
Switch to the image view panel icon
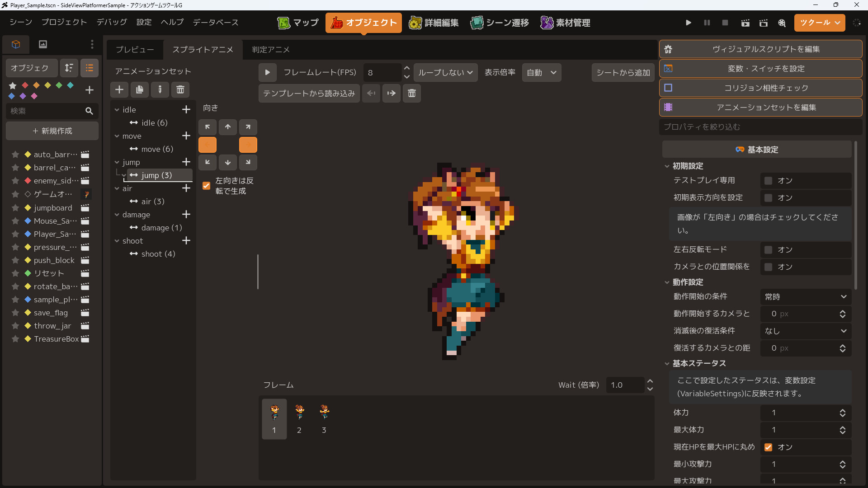coord(43,44)
